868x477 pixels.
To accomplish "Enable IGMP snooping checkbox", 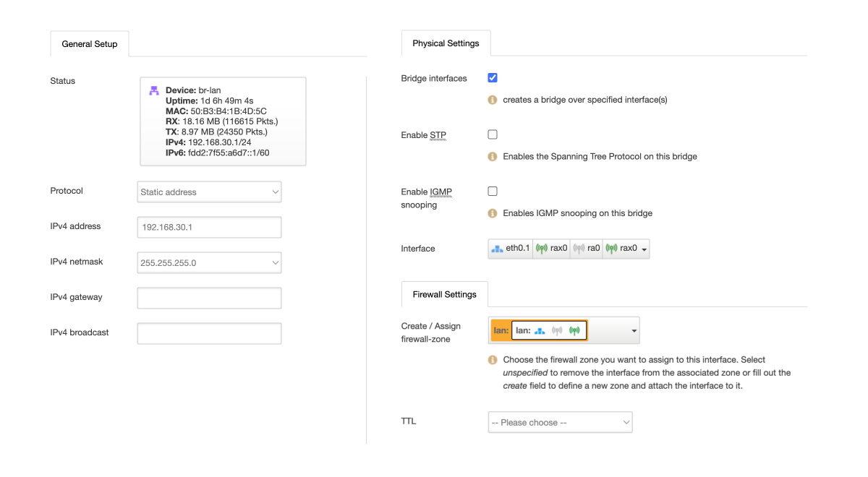I will click(x=493, y=192).
